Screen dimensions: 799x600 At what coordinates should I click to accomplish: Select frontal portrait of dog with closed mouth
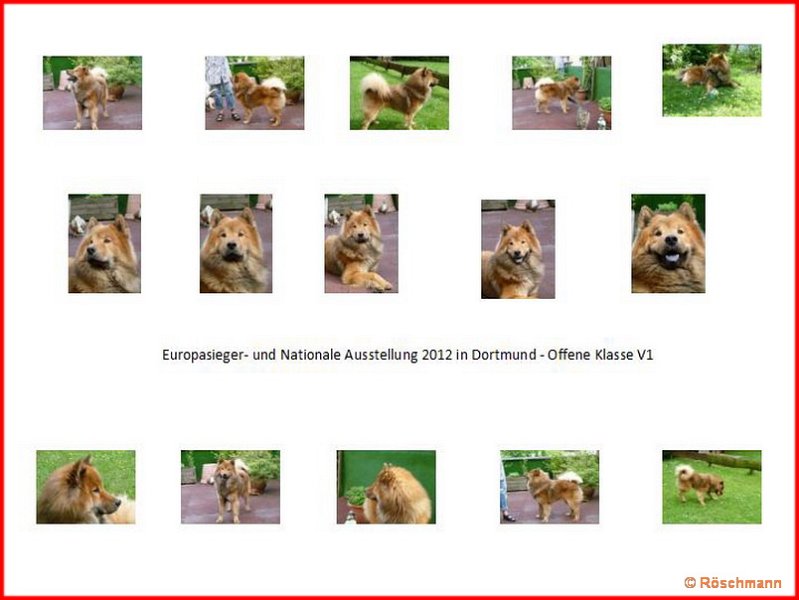[x=236, y=243]
